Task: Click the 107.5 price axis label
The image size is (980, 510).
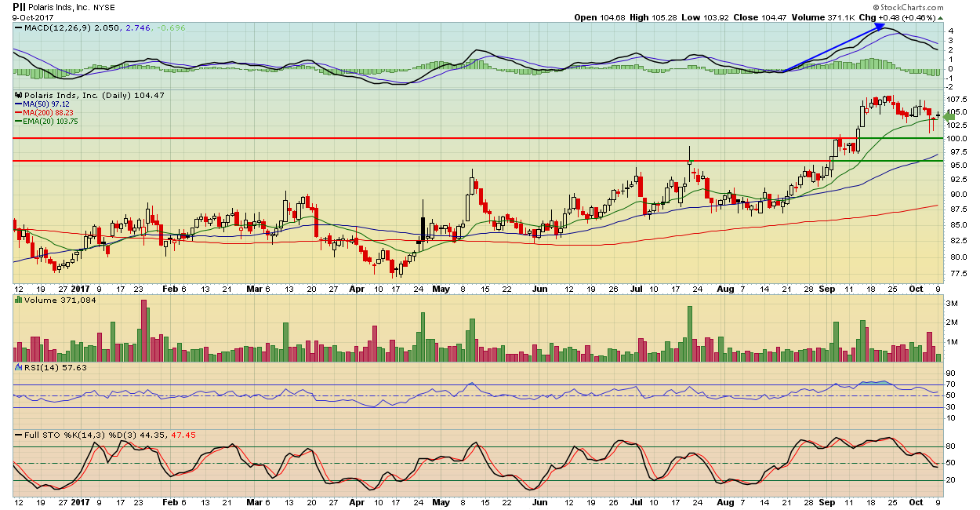Action: pos(957,100)
